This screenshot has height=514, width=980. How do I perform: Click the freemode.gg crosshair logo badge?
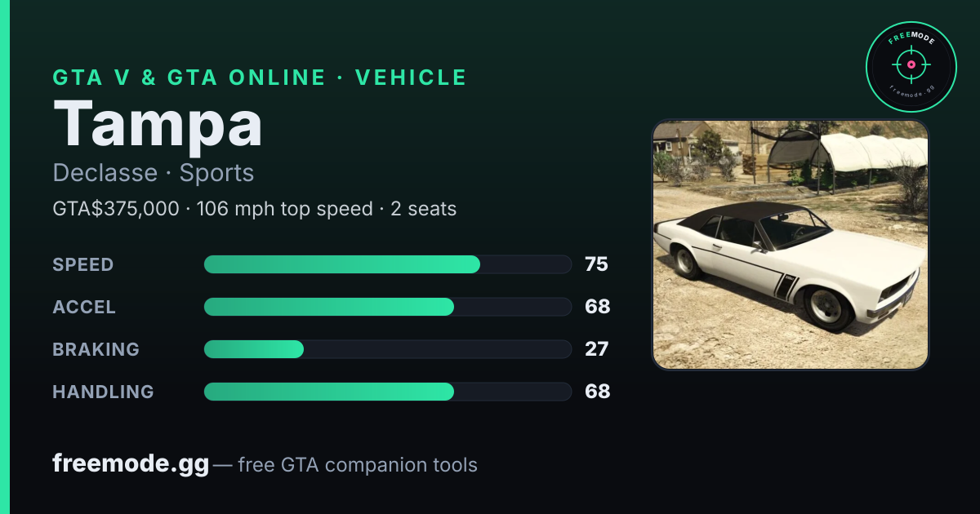coord(911,66)
